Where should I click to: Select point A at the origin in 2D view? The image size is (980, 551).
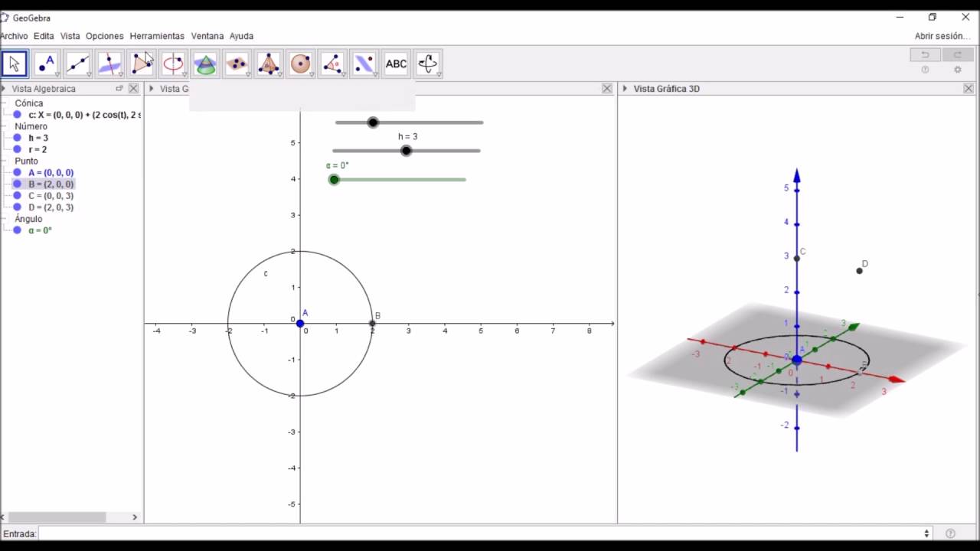[x=300, y=324]
